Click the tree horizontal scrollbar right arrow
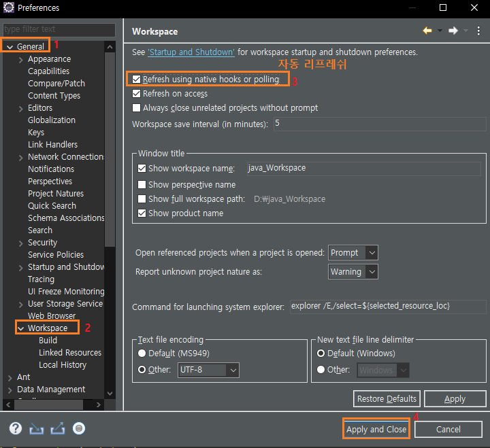 (x=98, y=404)
